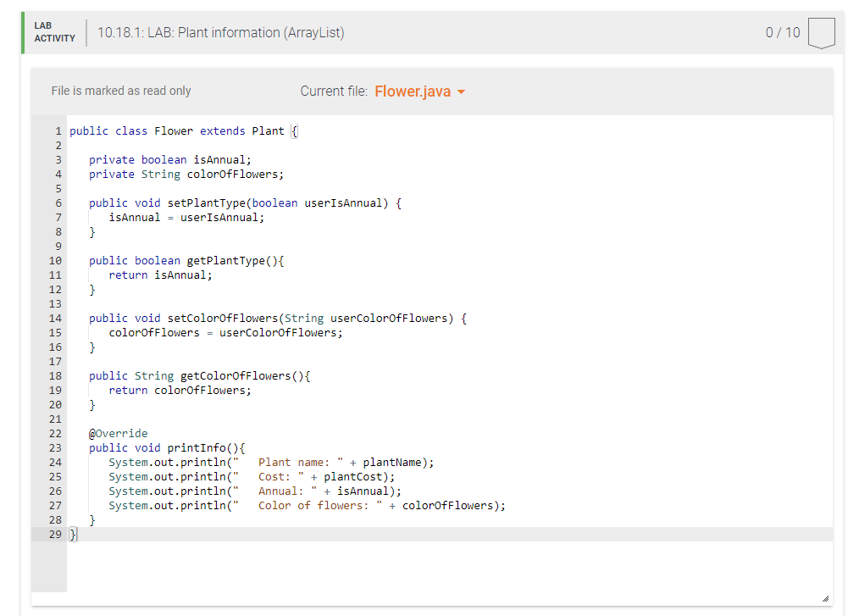Place cursor on the @Override annotation
Screen dimensions: 848x616
tap(117, 433)
